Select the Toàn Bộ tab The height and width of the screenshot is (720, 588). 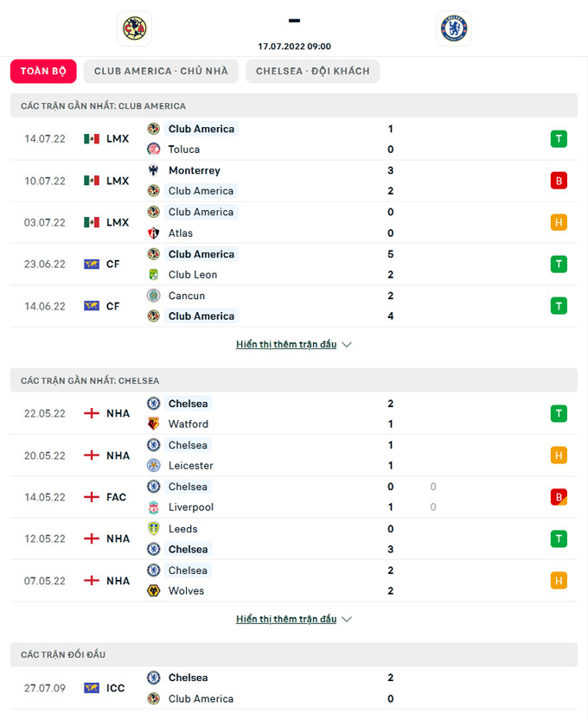click(43, 71)
